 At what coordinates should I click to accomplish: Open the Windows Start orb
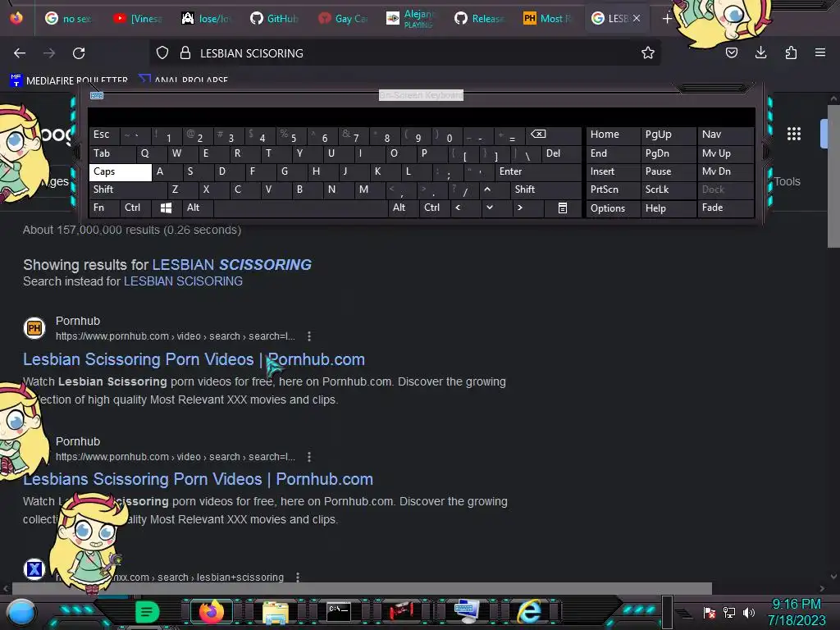click(x=21, y=612)
